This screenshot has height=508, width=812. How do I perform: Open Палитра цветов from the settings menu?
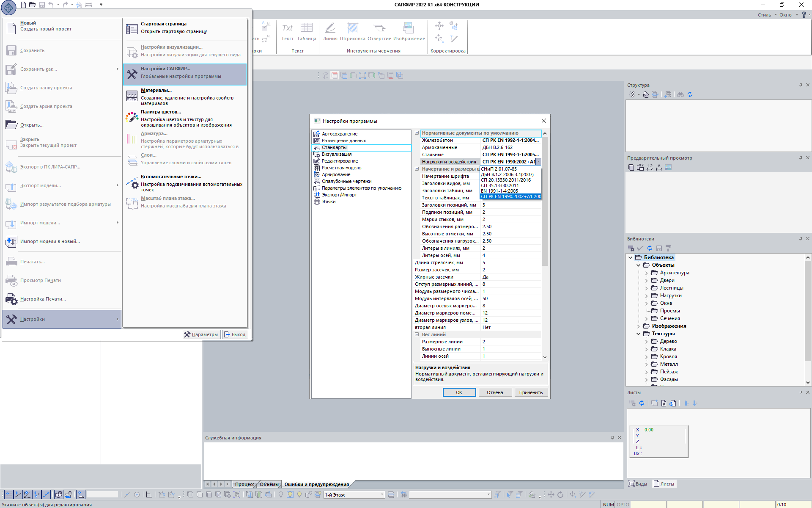click(x=161, y=112)
